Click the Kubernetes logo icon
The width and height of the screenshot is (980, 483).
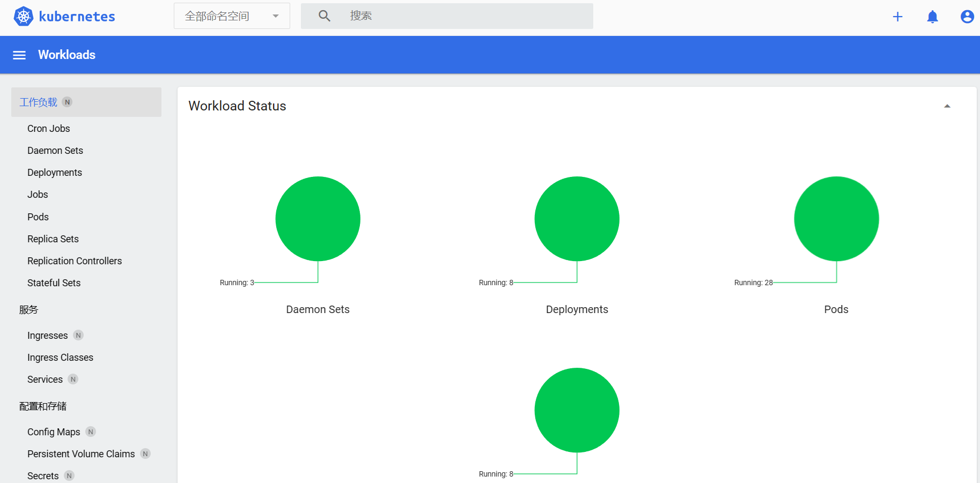point(24,17)
